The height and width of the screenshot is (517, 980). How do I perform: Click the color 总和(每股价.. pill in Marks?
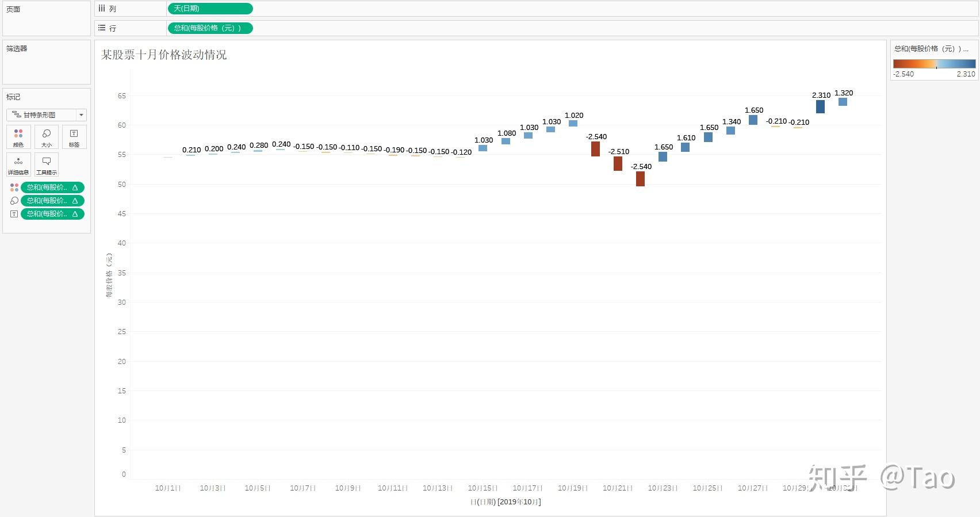tap(52, 187)
